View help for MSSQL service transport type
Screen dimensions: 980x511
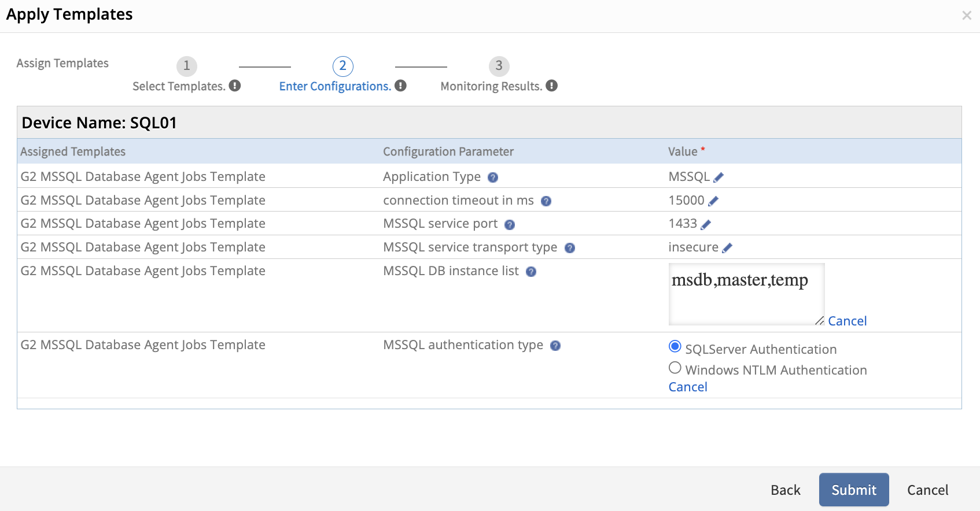point(570,248)
